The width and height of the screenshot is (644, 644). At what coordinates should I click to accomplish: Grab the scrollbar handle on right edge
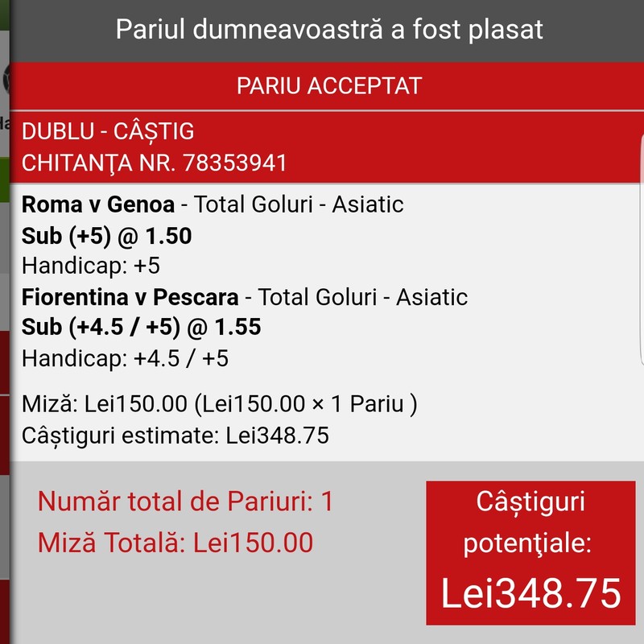[642, 250]
